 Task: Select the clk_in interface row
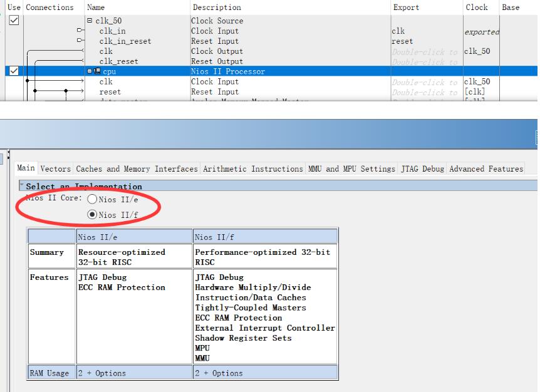(112, 31)
